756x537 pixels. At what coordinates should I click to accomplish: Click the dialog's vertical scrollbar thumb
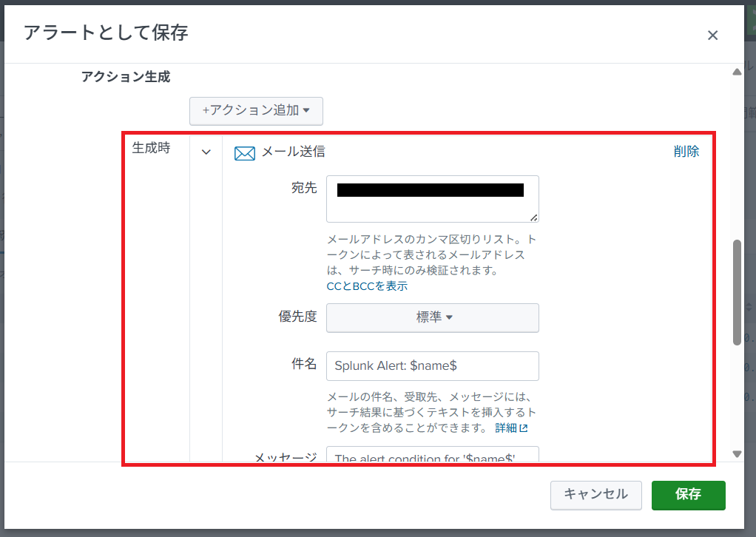click(x=736, y=292)
